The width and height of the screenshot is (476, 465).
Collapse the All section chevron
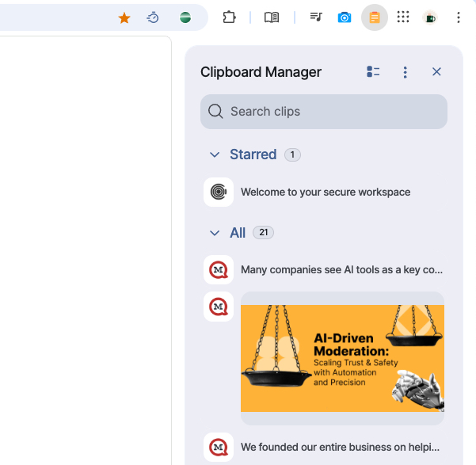(215, 233)
